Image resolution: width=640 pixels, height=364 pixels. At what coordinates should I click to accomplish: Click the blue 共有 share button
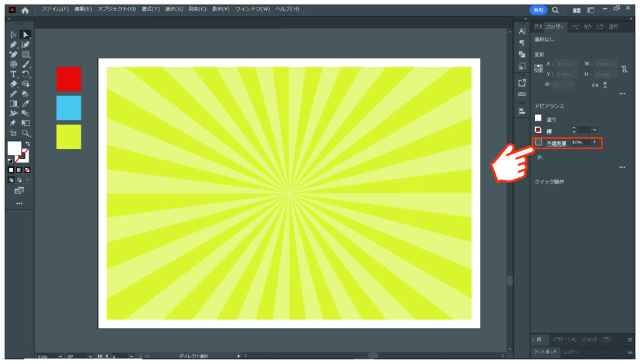(538, 10)
